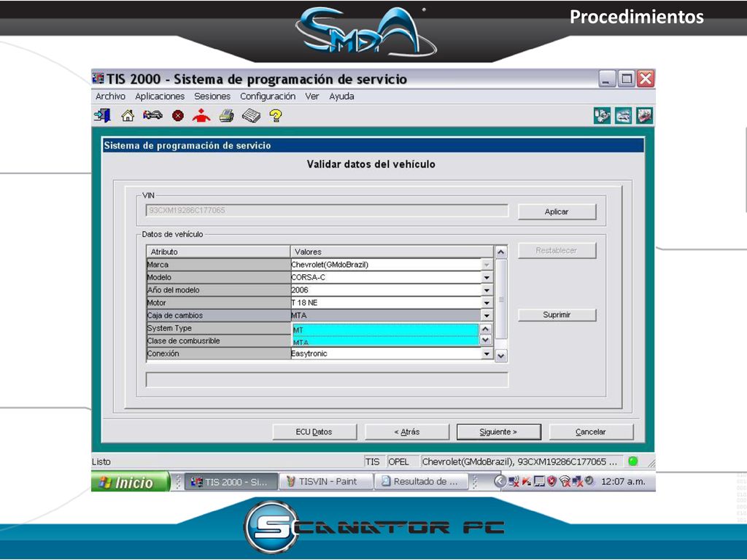Click the red person toolbar icon
This screenshot has width=747, height=560.
click(201, 115)
